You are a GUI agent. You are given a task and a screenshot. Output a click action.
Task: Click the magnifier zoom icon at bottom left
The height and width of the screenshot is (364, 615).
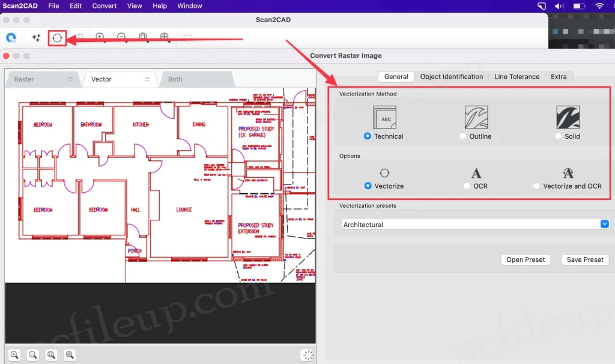click(x=15, y=355)
